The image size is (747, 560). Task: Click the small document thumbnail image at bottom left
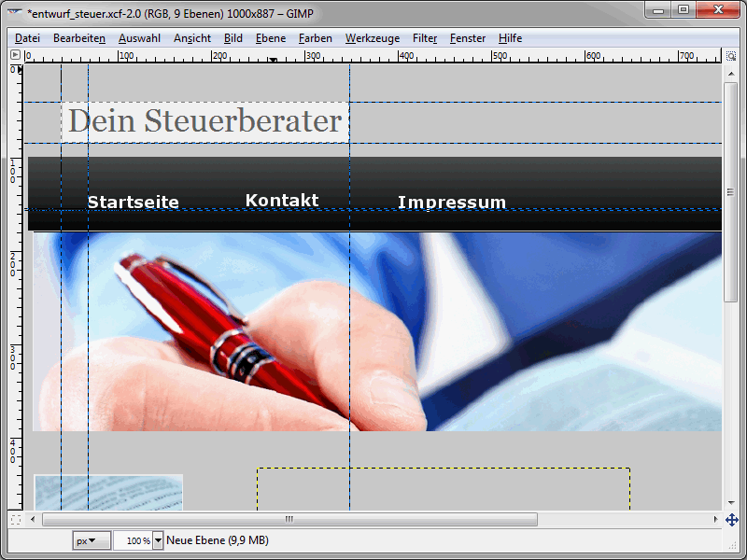click(x=108, y=493)
